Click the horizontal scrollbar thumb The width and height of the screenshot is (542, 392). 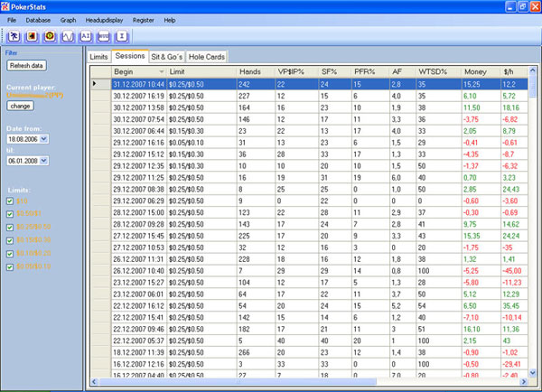(237, 381)
